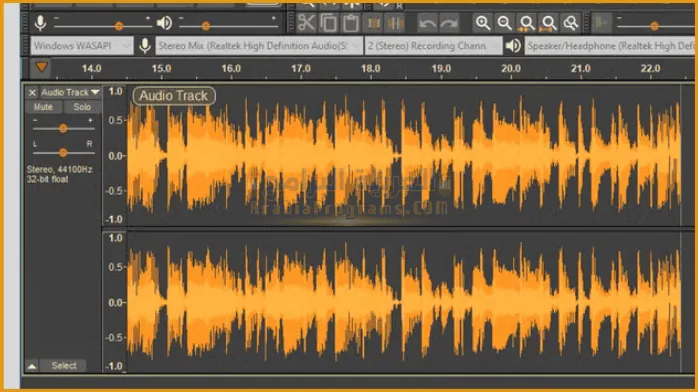
Task: Close the Audio Track with X
Action: pos(32,93)
